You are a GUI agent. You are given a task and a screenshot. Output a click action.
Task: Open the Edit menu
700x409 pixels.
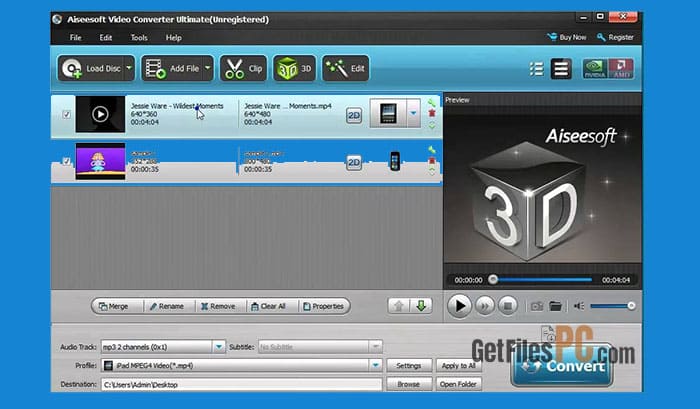click(106, 38)
